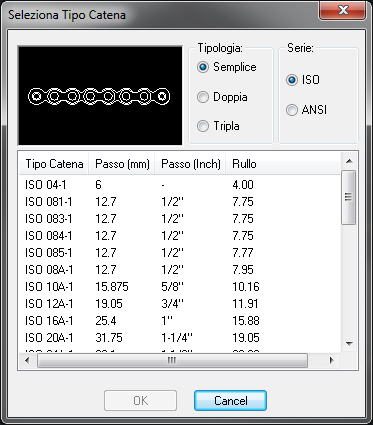
Task: Close the Seleziona Tipo Catena dialog
Action: click(343, 10)
